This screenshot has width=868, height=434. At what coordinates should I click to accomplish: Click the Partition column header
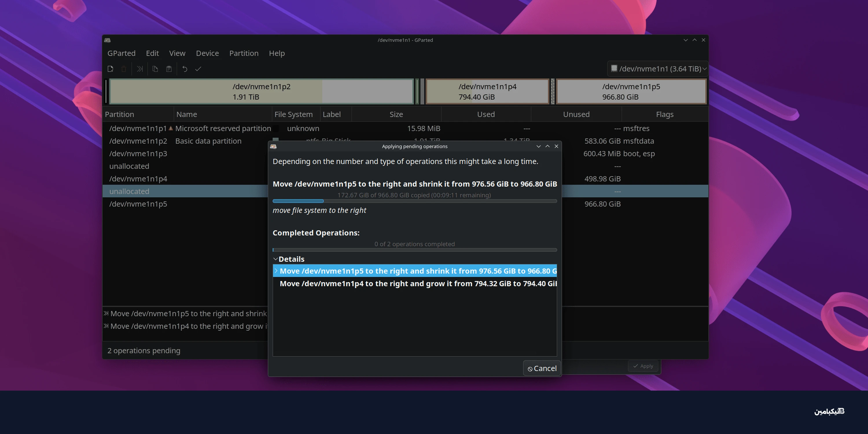[138, 114]
